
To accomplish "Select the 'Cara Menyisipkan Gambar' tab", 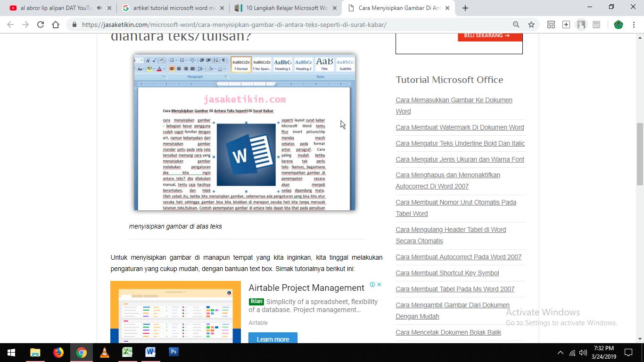I will (398, 8).
